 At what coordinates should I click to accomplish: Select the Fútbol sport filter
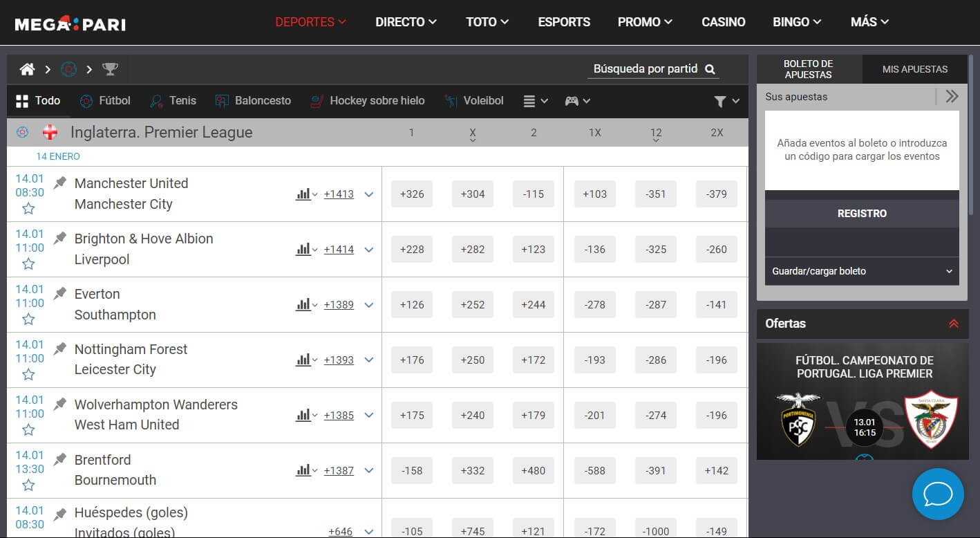pyautogui.click(x=105, y=101)
